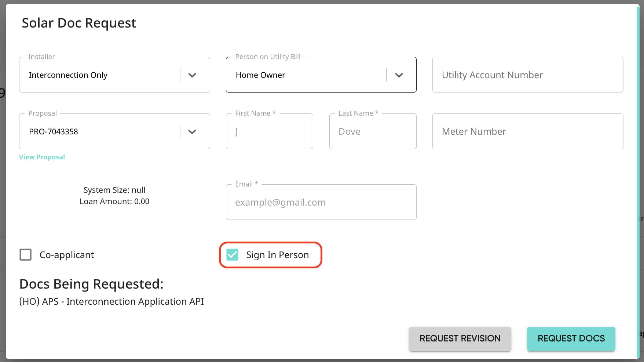Expand the Person on Utility Bill dropdown

(x=399, y=75)
